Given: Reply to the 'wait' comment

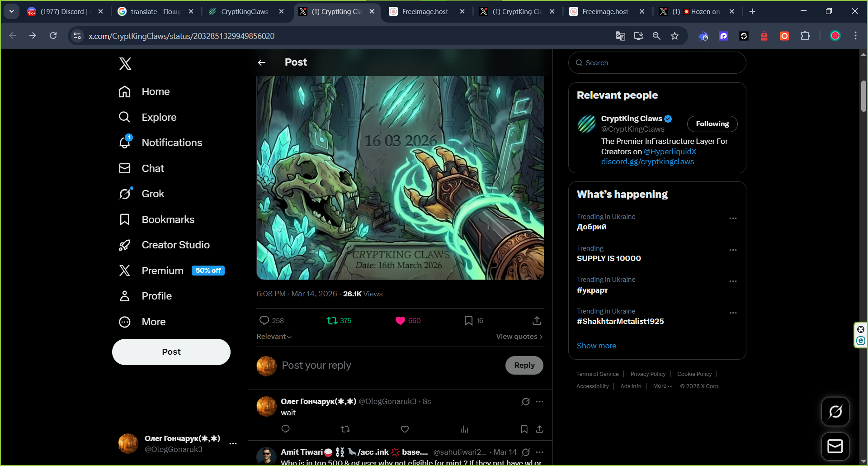Looking at the screenshot, I should pyautogui.click(x=285, y=429).
